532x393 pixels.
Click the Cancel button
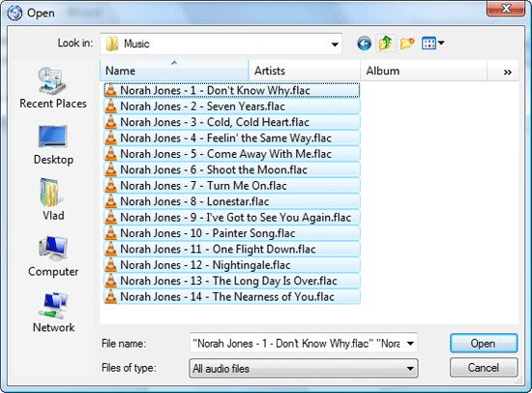[x=484, y=368]
